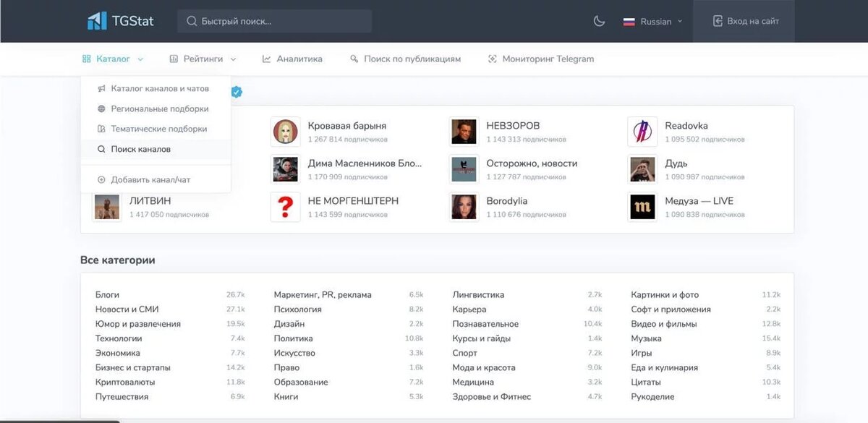Open the Кровавая барыня channel link
This screenshot has width=868, height=423.
[x=347, y=126]
